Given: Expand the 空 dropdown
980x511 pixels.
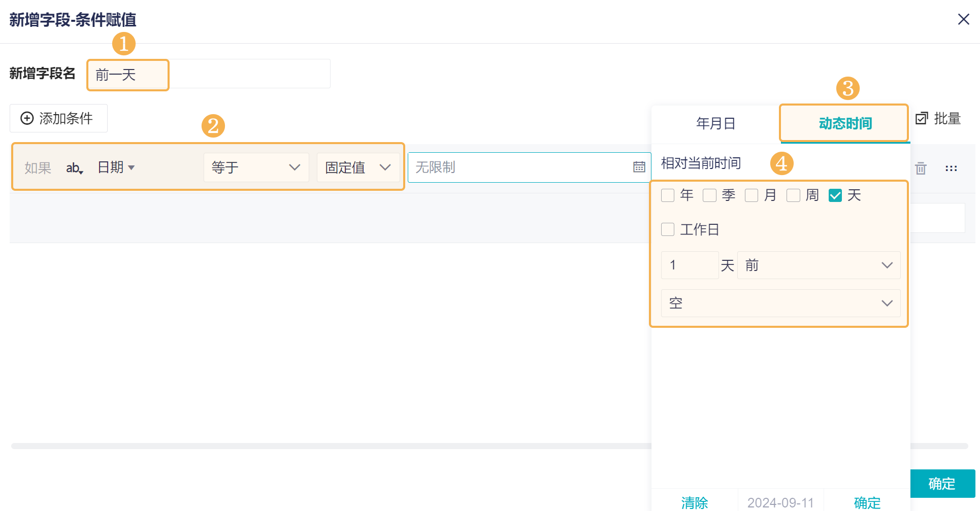Looking at the screenshot, I should pos(780,303).
